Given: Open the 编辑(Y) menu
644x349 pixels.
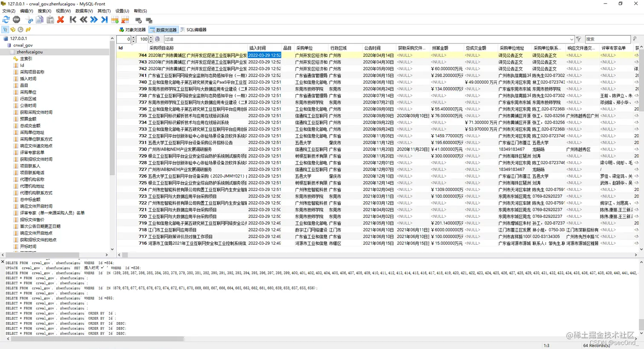Looking at the screenshot, I should coord(26,11).
